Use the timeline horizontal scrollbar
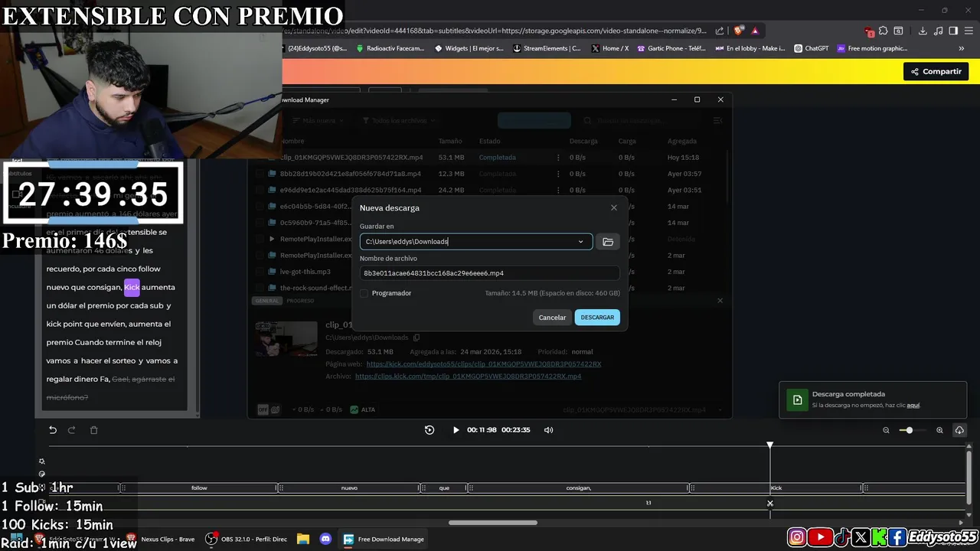The image size is (980, 551). point(493,523)
